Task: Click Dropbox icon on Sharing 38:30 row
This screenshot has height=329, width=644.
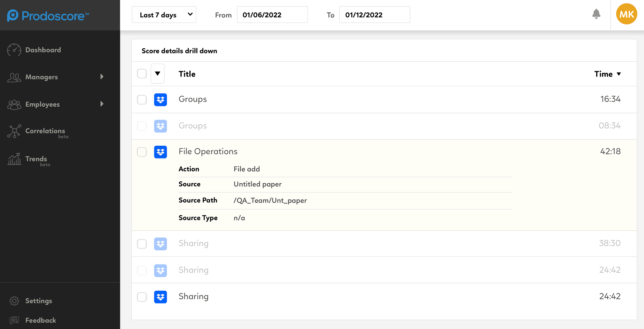Action: tap(160, 244)
